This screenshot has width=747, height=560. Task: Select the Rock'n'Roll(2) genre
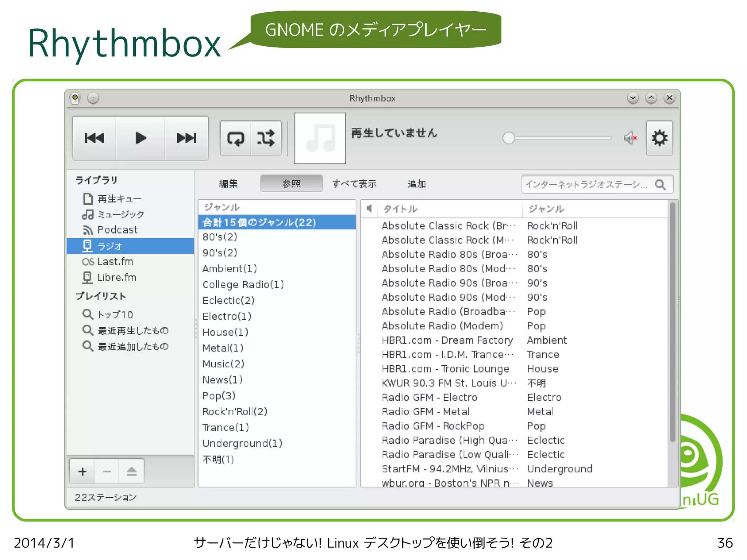[x=277, y=412]
